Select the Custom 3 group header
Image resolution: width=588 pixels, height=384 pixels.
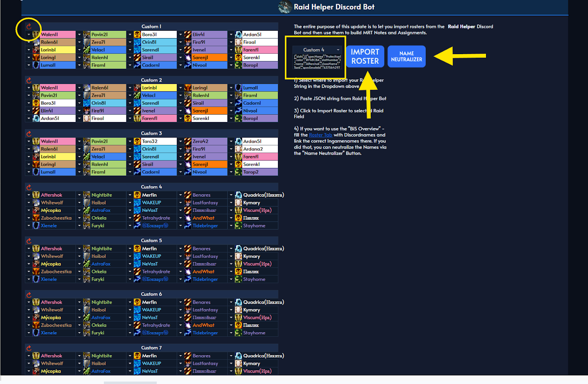click(x=151, y=134)
